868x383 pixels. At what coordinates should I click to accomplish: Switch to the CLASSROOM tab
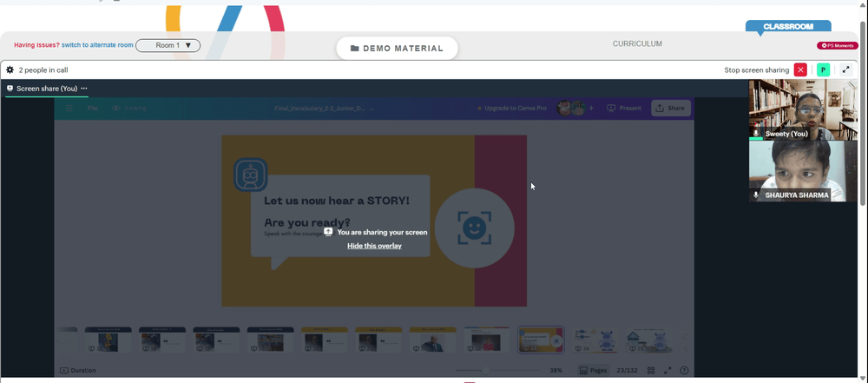[x=788, y=27]
